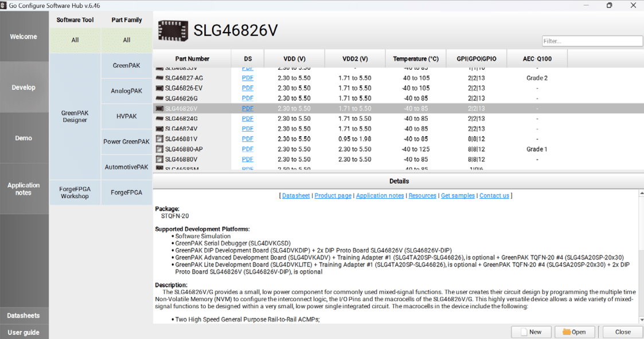Open PDF datasheet for SLG46826G

(x=248, y=98)
